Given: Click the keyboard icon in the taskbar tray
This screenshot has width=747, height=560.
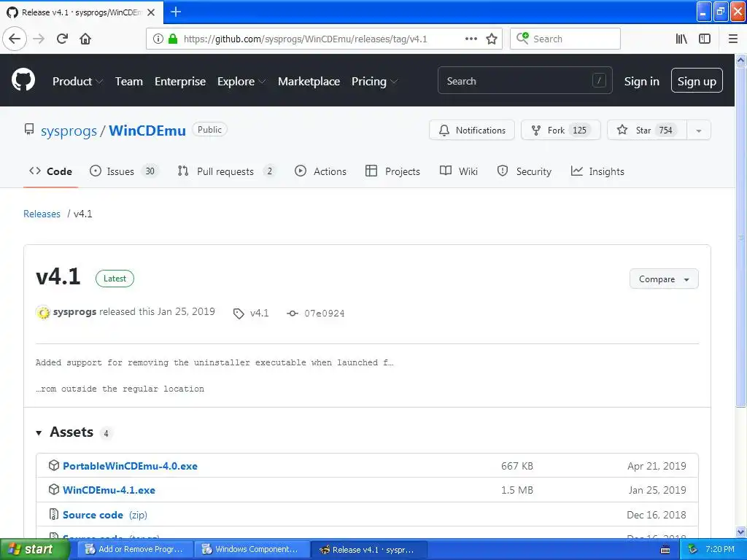Looking at the screenshot, I should 665,550.
